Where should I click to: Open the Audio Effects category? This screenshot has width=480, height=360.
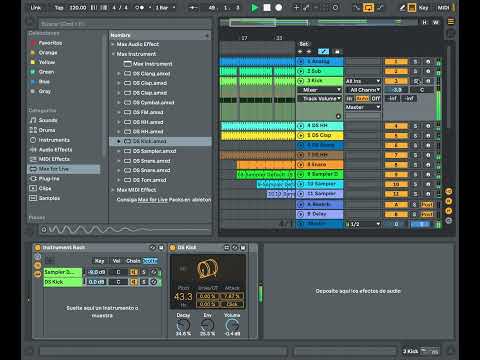55,150
